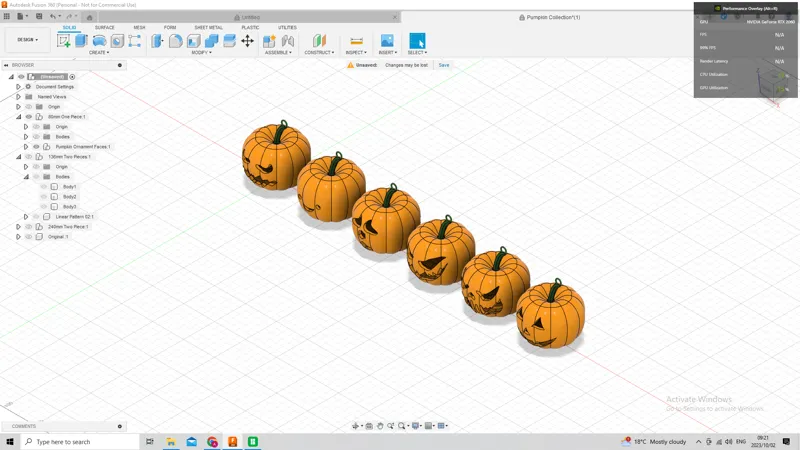Viewport: 800px width, 450px height.
Task: Expand the 240mm Two Piece:1 node
Action: tap(18, 227)
